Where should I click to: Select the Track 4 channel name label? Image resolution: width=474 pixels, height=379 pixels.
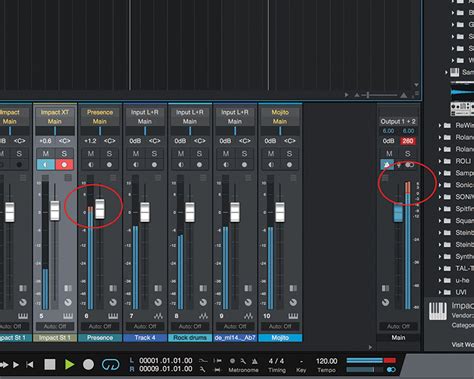[x=145, y=338]
